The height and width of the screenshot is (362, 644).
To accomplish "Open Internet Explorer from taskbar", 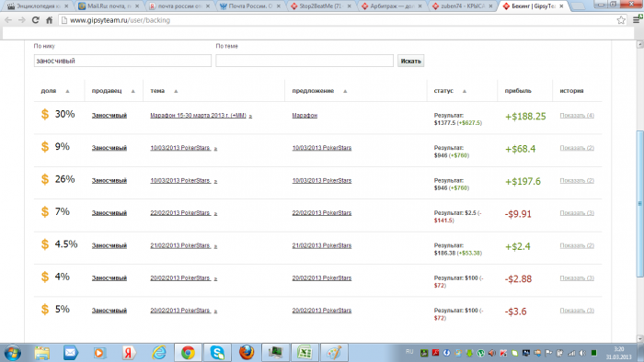I will [158, 353].
